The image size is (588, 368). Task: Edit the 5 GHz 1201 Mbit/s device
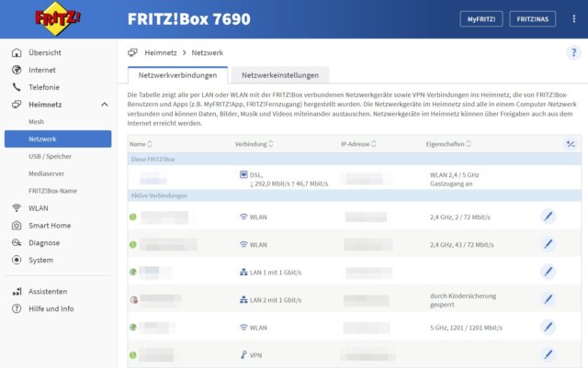pos(548,327)
